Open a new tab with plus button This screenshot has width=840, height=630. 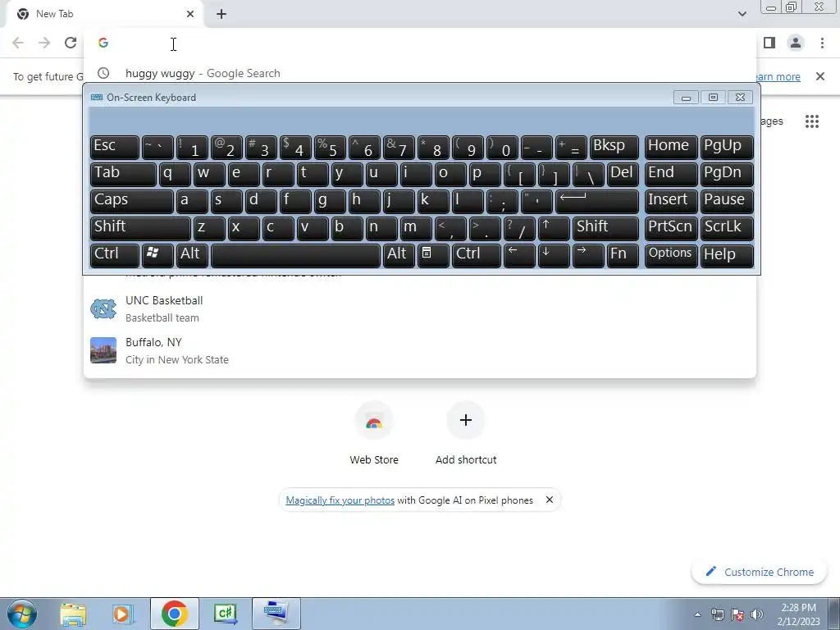[221, 14]
